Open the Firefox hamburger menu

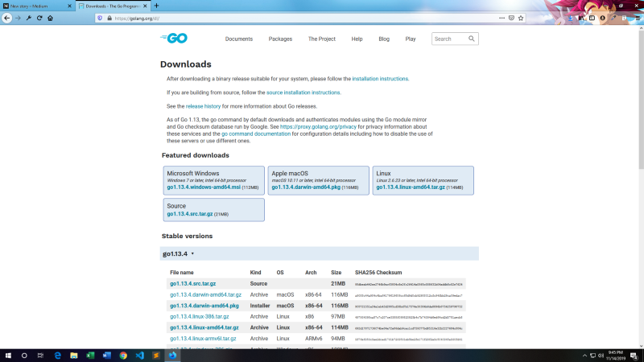click(x=636, y=17)
